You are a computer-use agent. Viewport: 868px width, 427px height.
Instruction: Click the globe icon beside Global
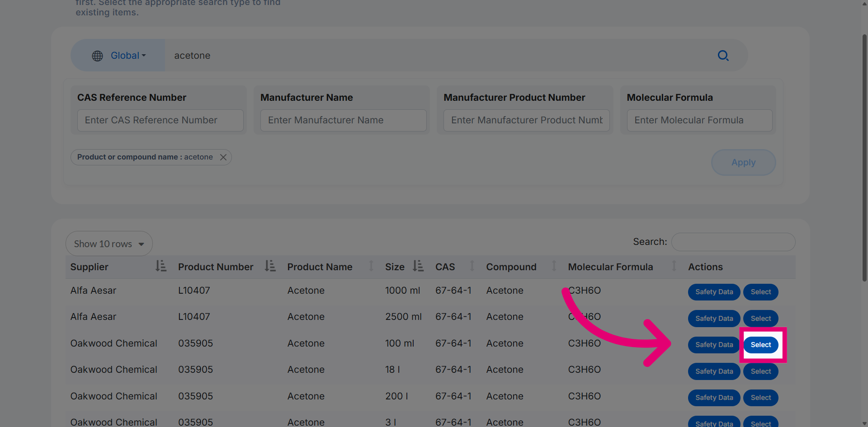pyautogui.click(x=97, y=56)
